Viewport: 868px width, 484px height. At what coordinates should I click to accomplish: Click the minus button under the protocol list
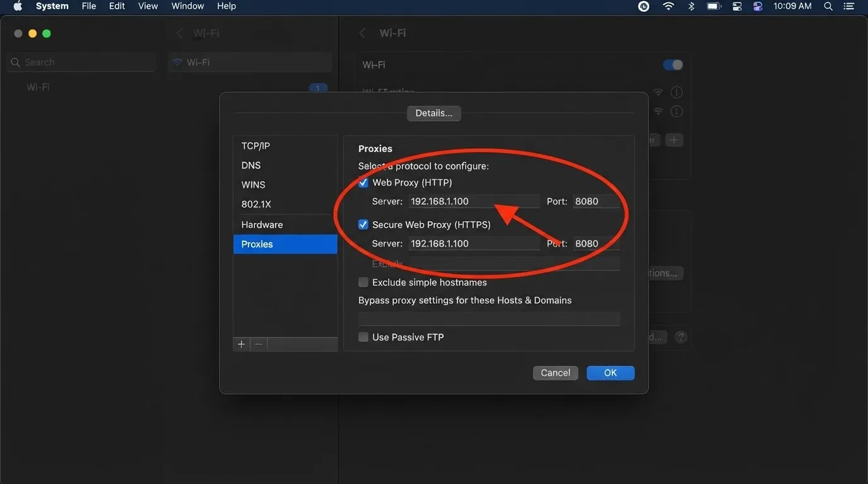[x=259, y=344]
